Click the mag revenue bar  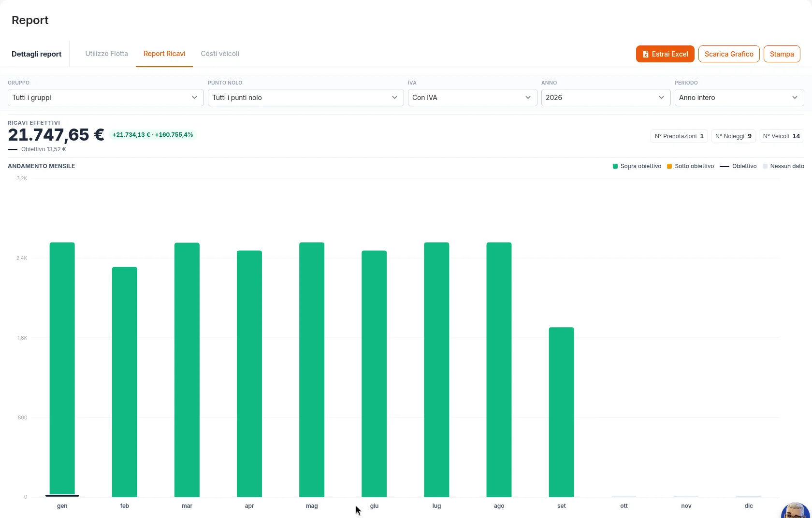(x=312, y=370)
